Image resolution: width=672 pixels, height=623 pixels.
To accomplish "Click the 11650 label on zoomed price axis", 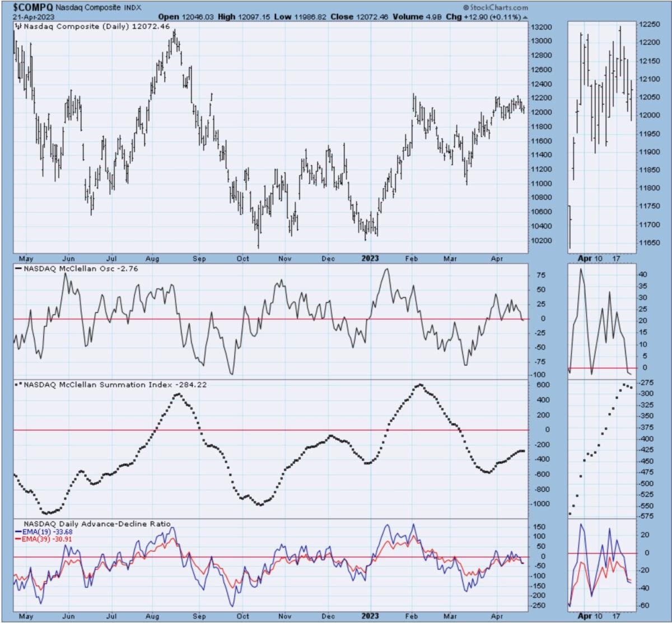I will [648, 243].
